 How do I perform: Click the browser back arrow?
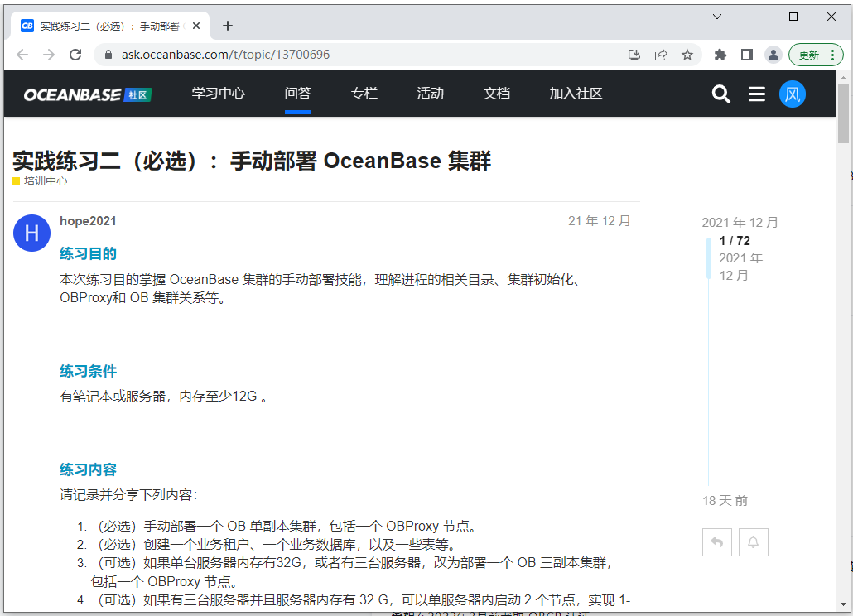[x=22, y=55]
